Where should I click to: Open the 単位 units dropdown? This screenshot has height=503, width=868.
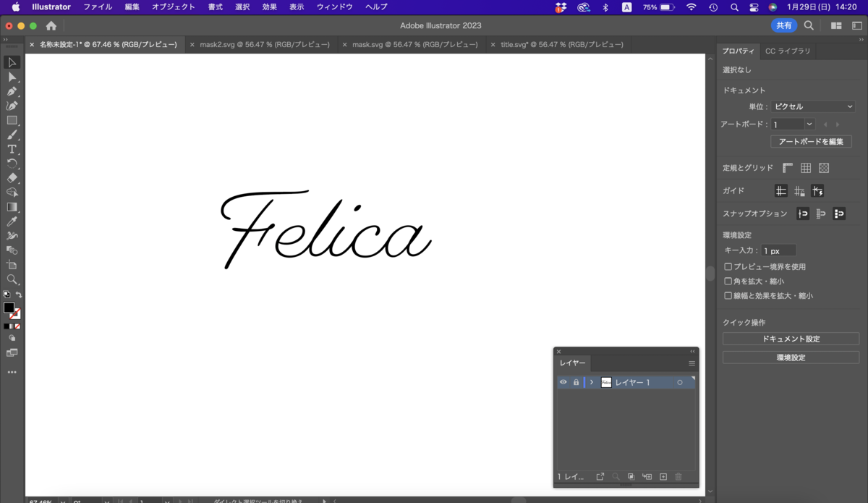(x=813, y=106)
